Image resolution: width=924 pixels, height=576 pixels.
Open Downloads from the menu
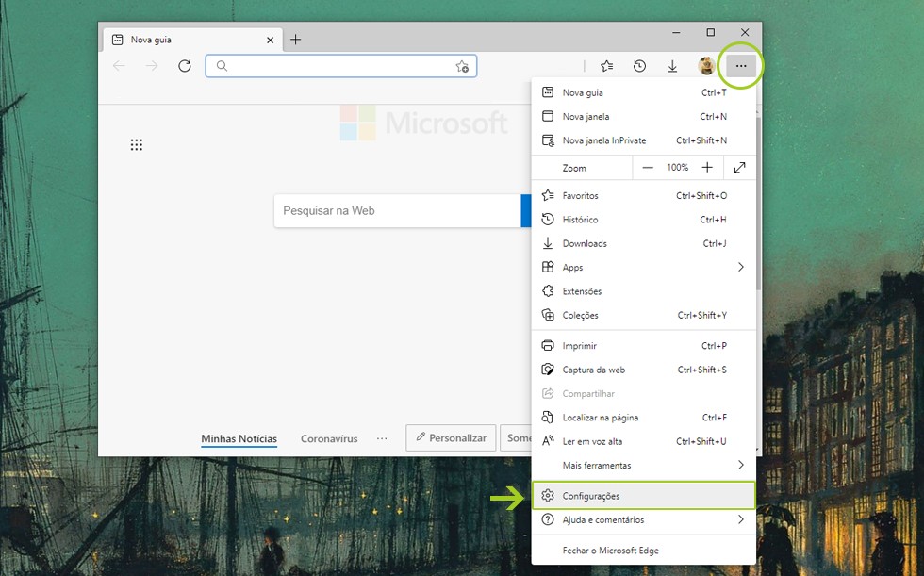(643, 243)
